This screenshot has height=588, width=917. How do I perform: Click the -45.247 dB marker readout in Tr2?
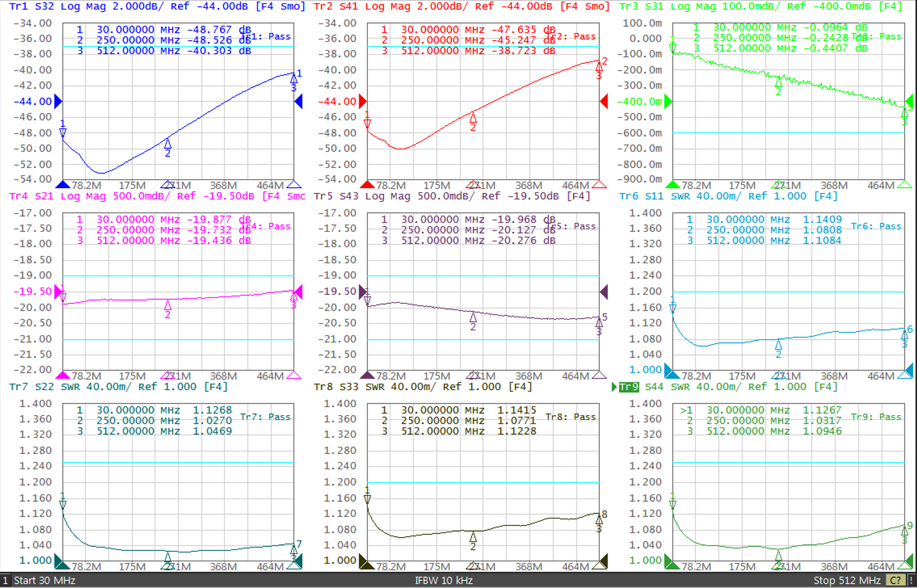point(523,40)
